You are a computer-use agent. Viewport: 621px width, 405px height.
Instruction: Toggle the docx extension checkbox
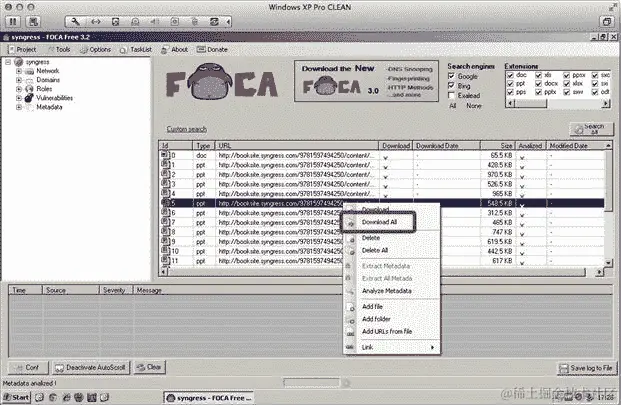(538, 84)
